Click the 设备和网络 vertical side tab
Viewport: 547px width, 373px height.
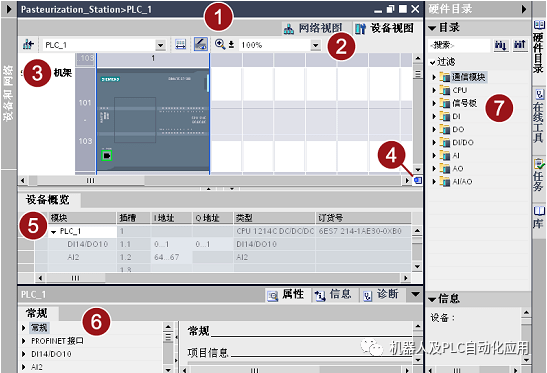[8, 93]
